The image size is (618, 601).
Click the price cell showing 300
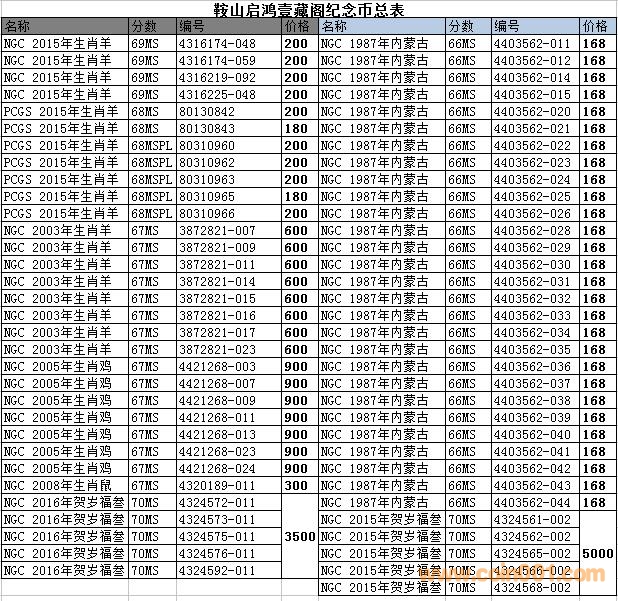point(296,485)
